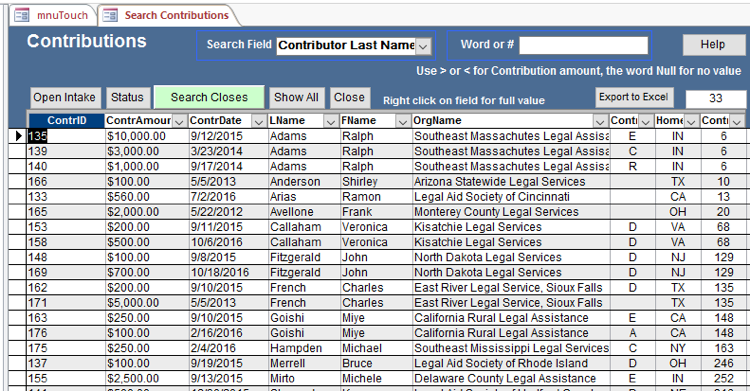This screenshot has height=391, width=750.
Task: Click East River Legal Service row 162 OrgName
Action: coord(510,288)
